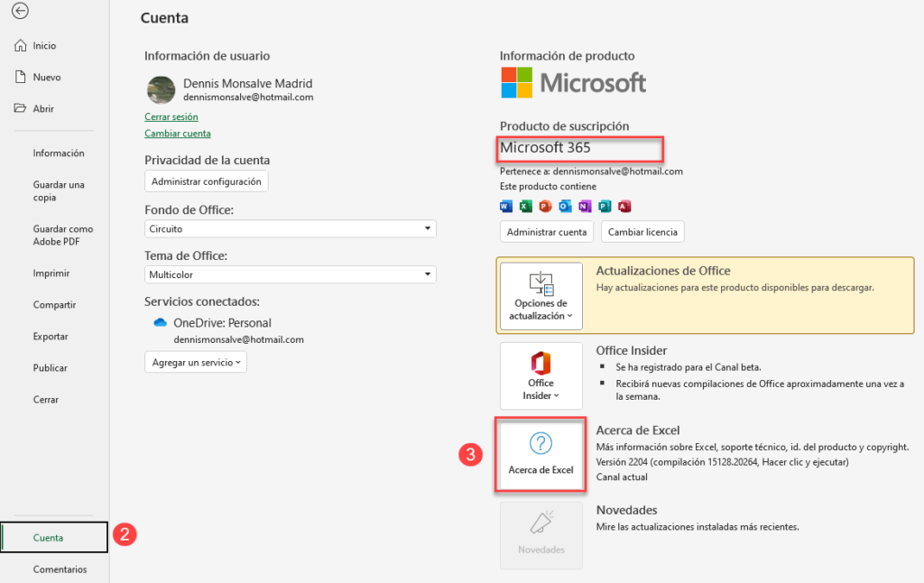Expand the 'Agregar un servicio' menu
Screen dimensions: 924x583
[x=195, y=361]
